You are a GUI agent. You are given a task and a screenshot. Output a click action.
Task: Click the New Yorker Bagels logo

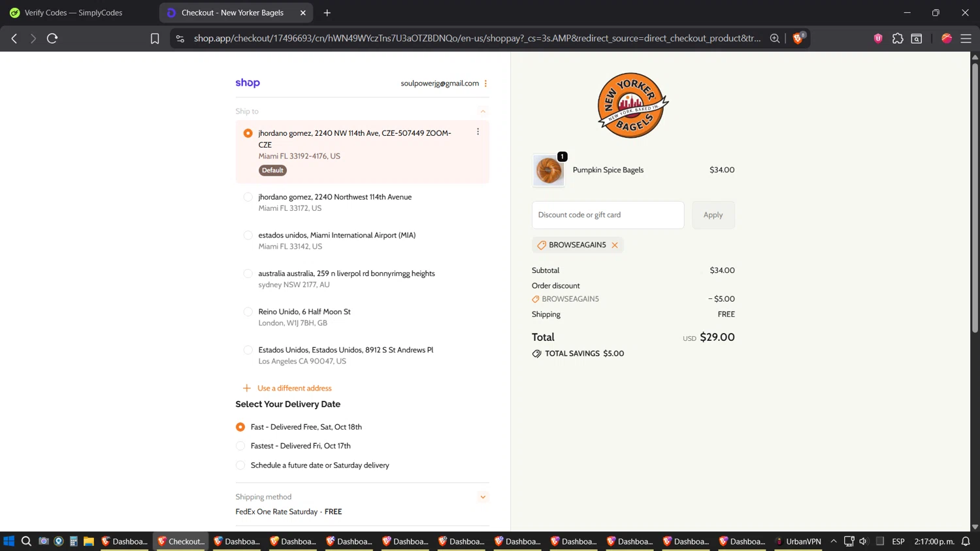632,105
